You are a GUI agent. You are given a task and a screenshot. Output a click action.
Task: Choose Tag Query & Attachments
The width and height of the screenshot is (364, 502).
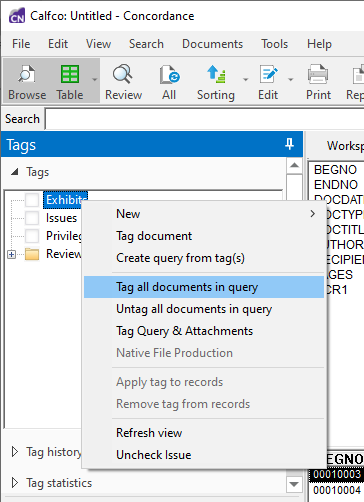point(204,331)
